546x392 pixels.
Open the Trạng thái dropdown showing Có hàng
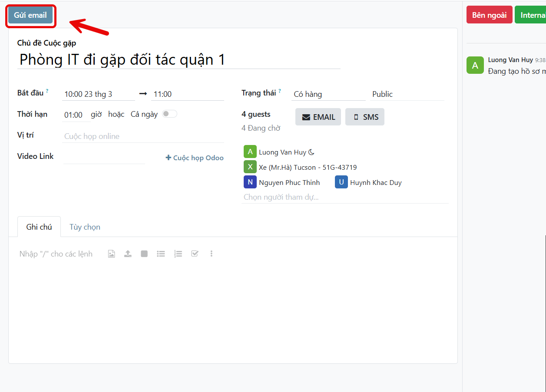pos(328,94)
